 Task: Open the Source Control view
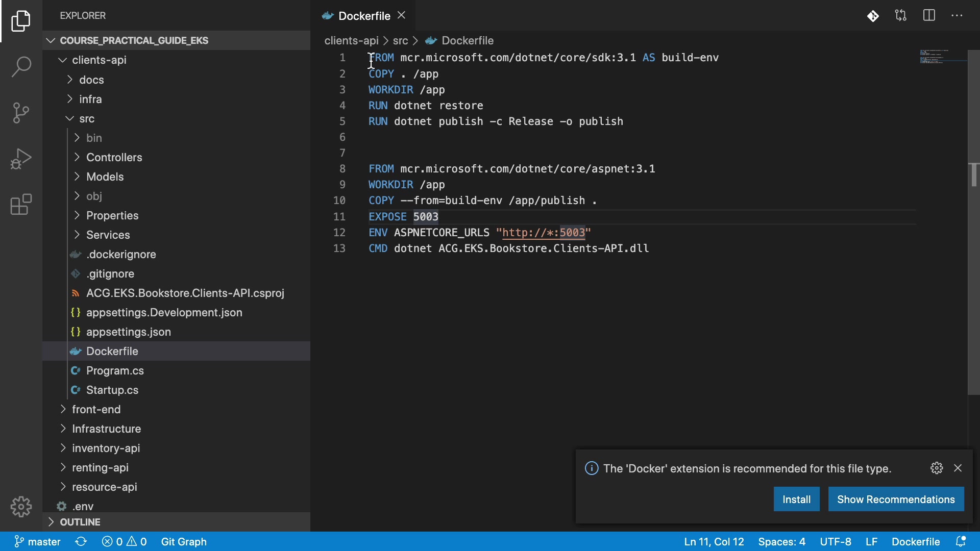pos(21,113)
